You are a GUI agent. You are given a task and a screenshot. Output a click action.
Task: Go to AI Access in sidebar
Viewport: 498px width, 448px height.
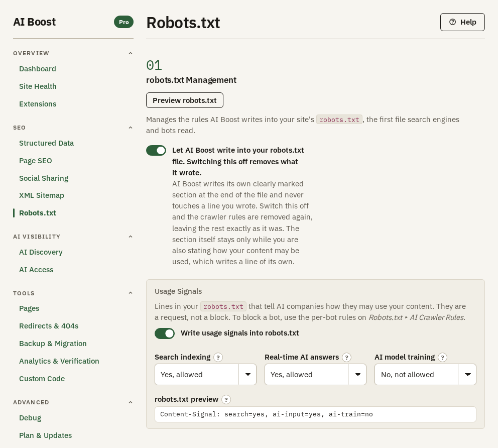(36, 270)
